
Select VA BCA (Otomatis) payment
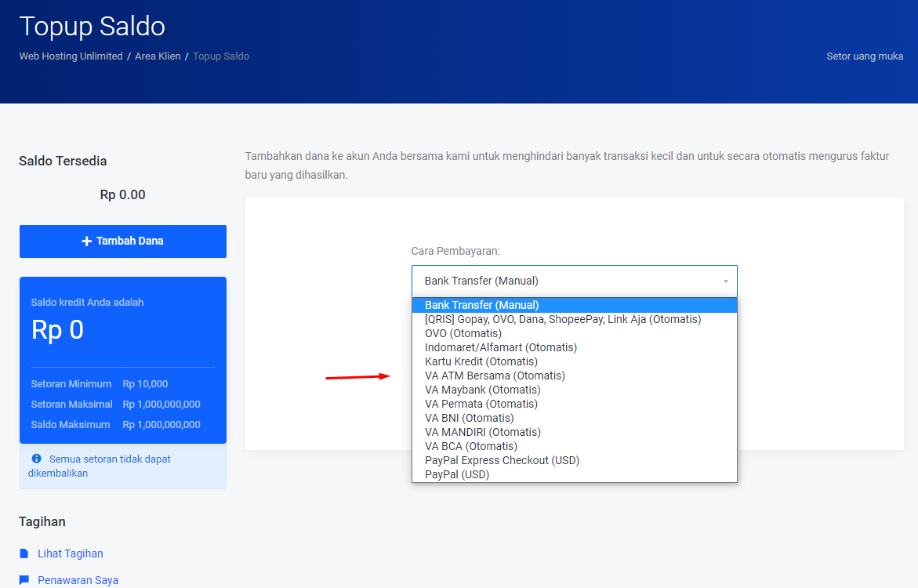coord(470,446)
